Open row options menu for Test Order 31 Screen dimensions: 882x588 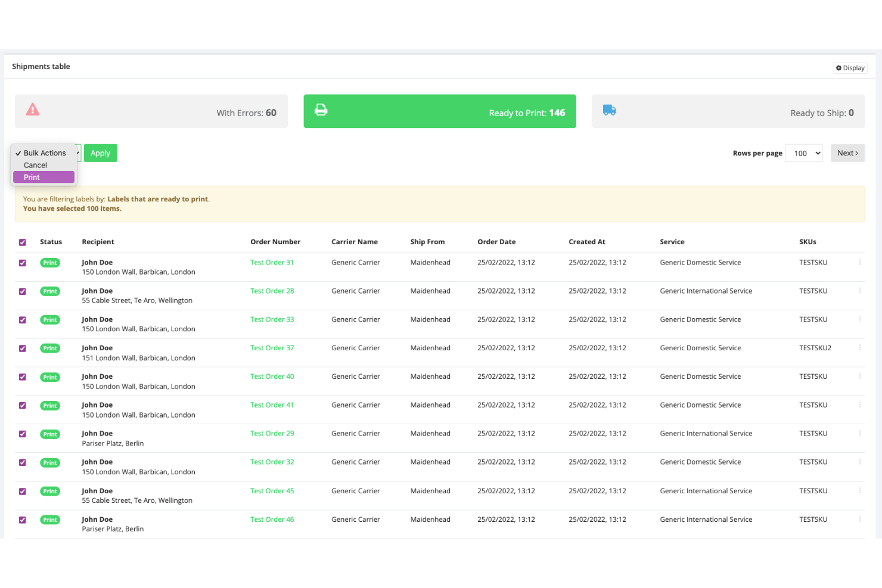[x=860, y=262]
